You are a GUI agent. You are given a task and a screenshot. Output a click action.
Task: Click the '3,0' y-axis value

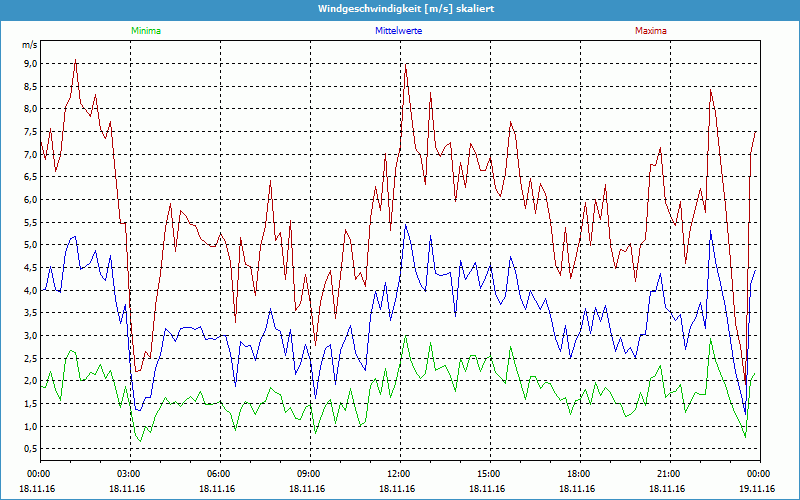coord(30,336)
